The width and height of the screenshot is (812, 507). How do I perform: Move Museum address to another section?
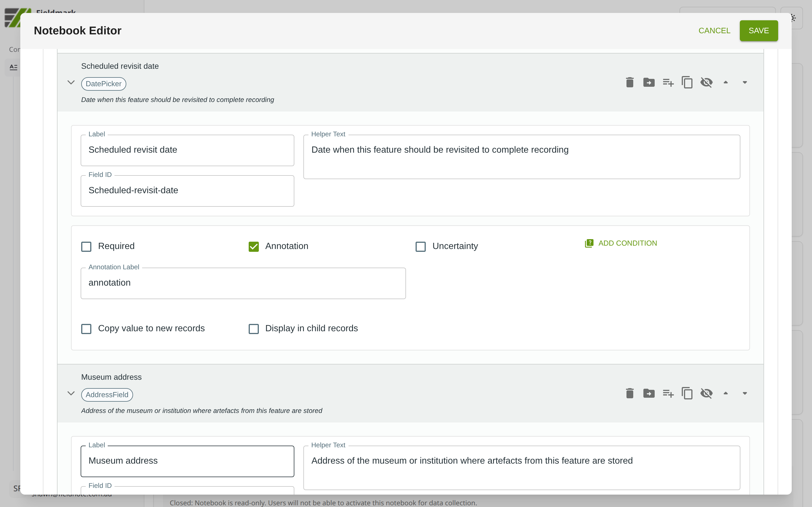pos(648,393)
